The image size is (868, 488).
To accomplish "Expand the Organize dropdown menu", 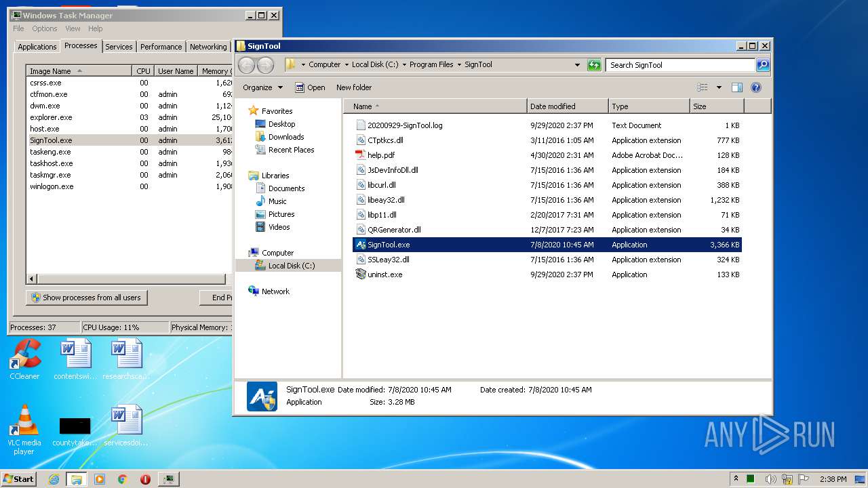I will [x=263, y=87].
